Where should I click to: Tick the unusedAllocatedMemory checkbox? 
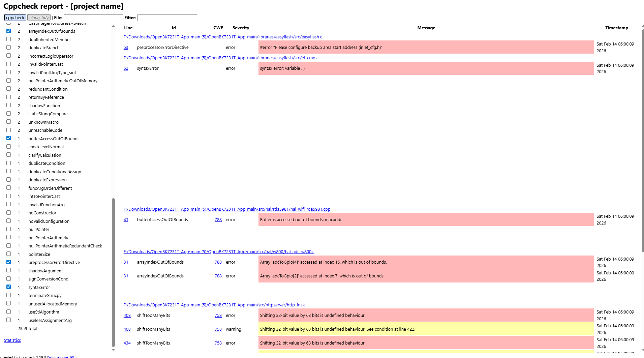[x=9, y=303]
